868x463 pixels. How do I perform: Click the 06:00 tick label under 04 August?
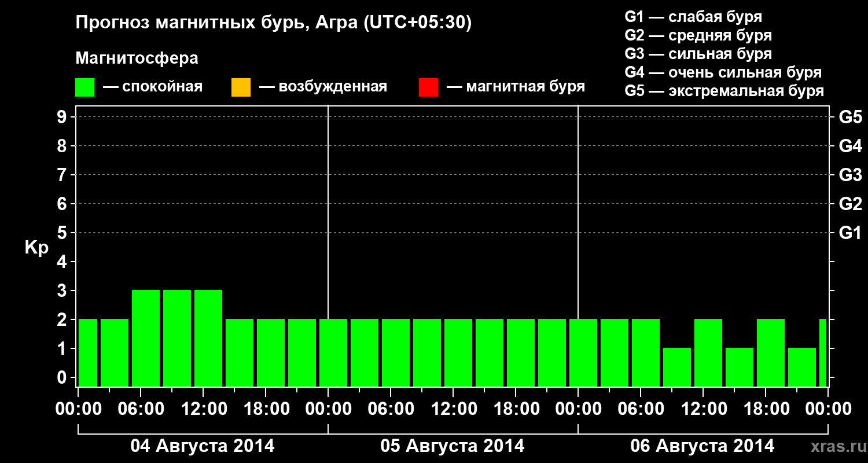[x=141, y=409]
